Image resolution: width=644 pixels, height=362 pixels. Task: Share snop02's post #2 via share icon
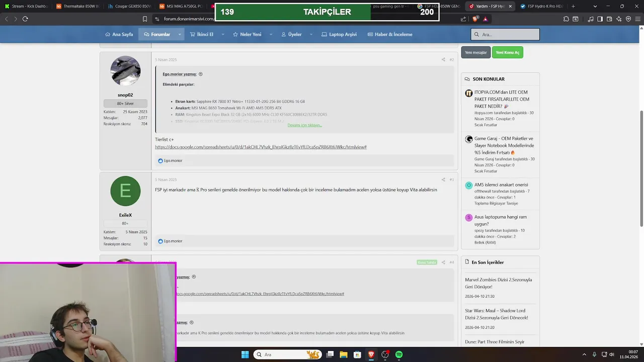tap(443, 59)
